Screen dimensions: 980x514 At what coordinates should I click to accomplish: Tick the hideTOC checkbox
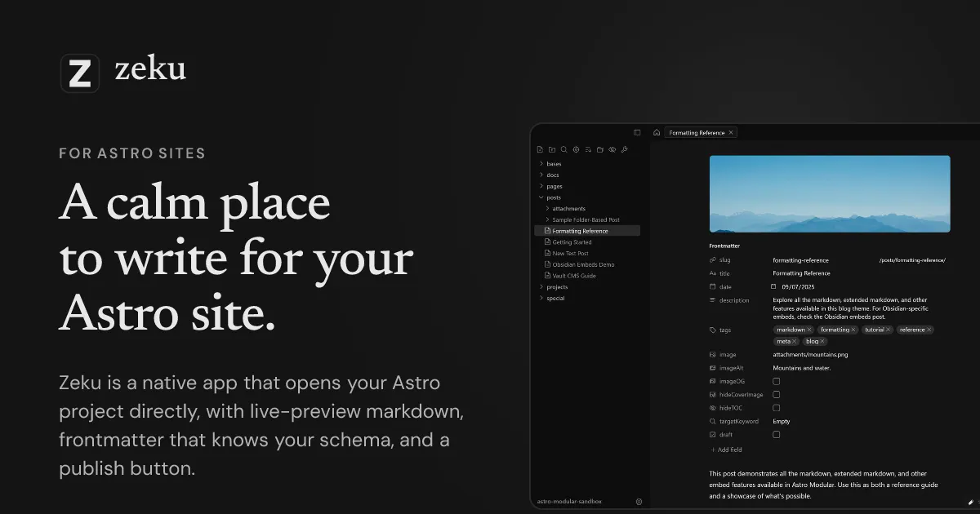click(x=776, y=408)
